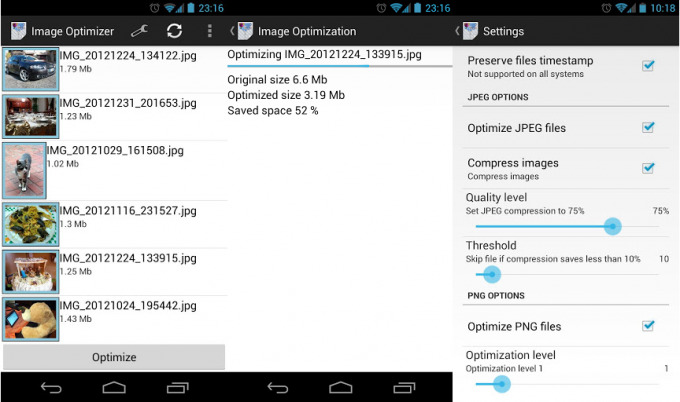Viewport: 680px width, 402px height.
Task: Open settings via the wrench icon
Action: [139, 31]
